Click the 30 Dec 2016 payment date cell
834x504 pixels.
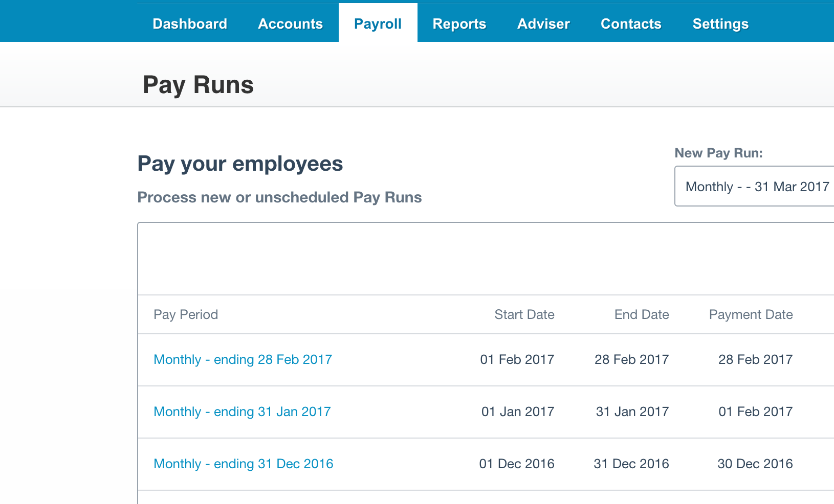tap(755, 464)
